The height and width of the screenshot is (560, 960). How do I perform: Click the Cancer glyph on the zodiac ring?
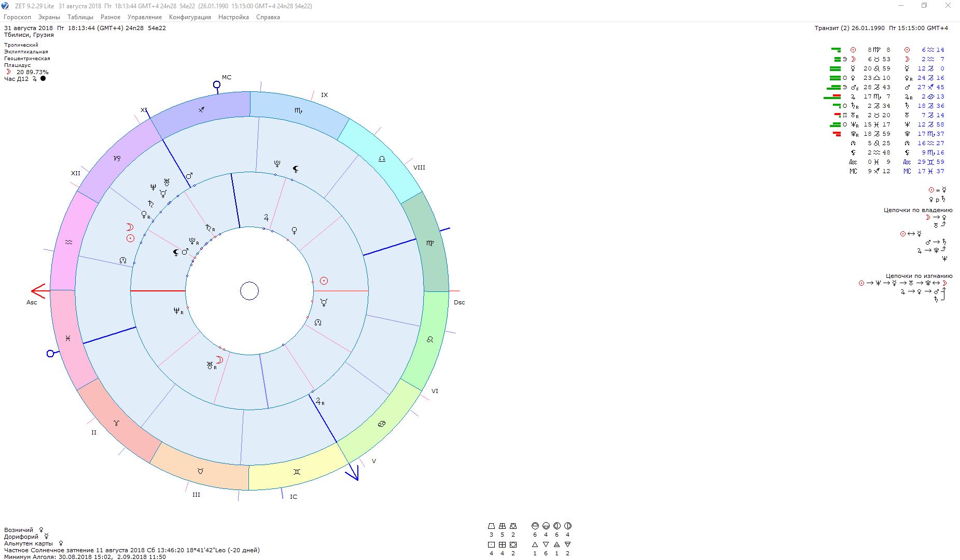click(382, 424)
